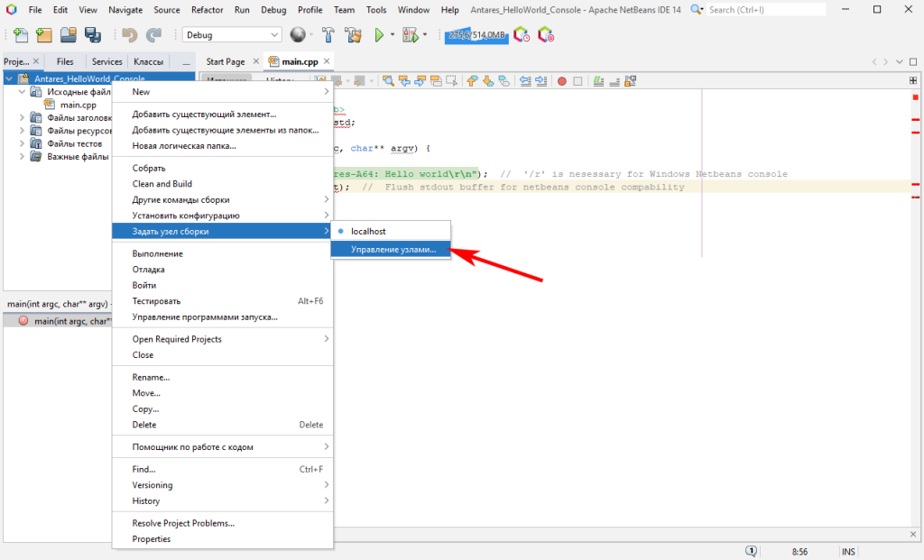Screen dimensions: 924x560
Task: Open the Debug Project dropdown arrow
Action: click(x=425, y=35)
